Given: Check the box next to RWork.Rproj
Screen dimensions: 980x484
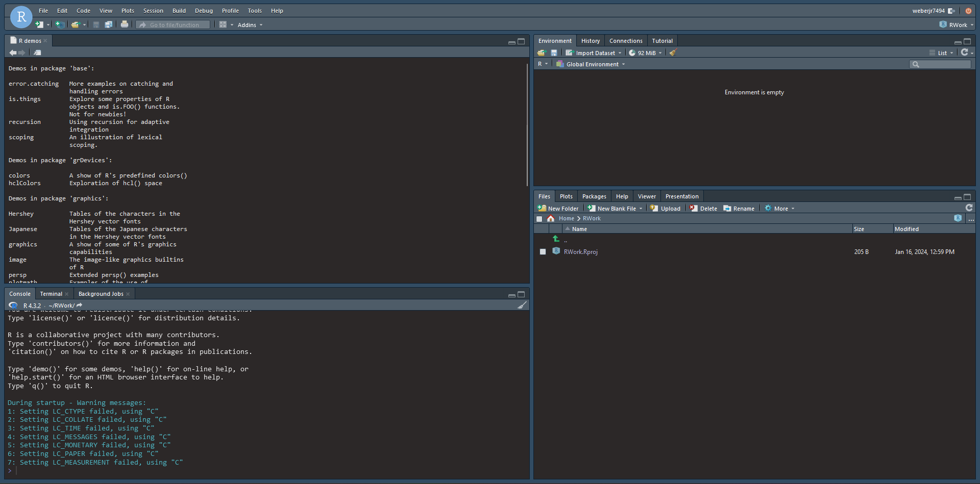Looking at the screenshot, I should tap(543, 251).
